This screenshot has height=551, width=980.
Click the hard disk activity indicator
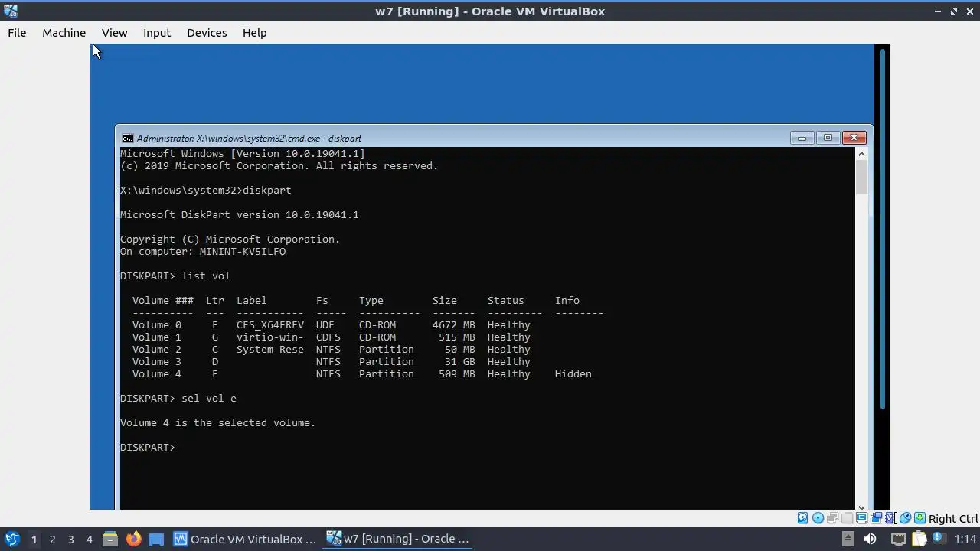[x=802, y=518]
